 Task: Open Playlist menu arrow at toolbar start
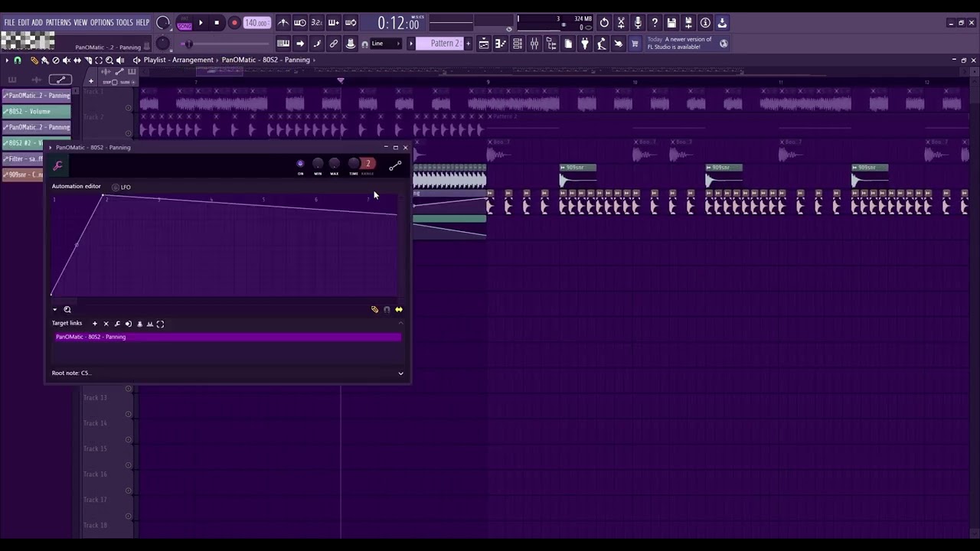(x=7, y=60)
